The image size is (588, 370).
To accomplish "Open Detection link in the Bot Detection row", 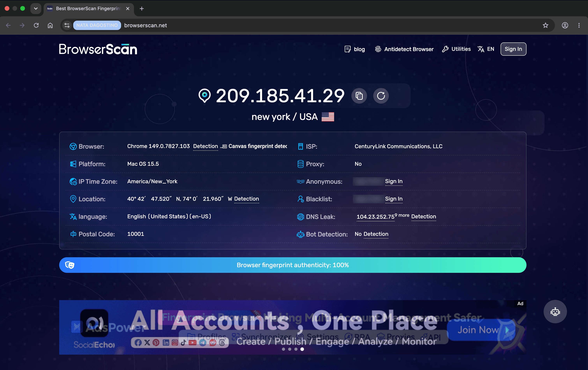I will 376,234.
